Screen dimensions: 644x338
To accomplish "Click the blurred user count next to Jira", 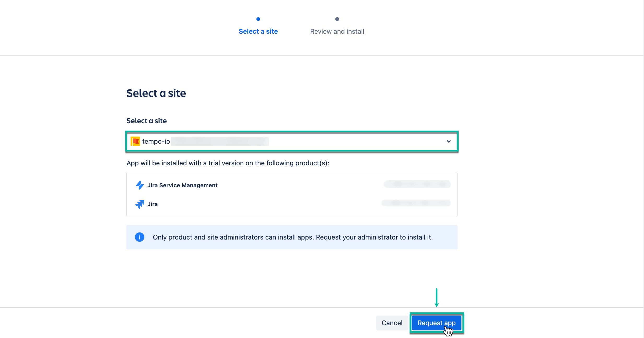I will [x=416, y=203].
